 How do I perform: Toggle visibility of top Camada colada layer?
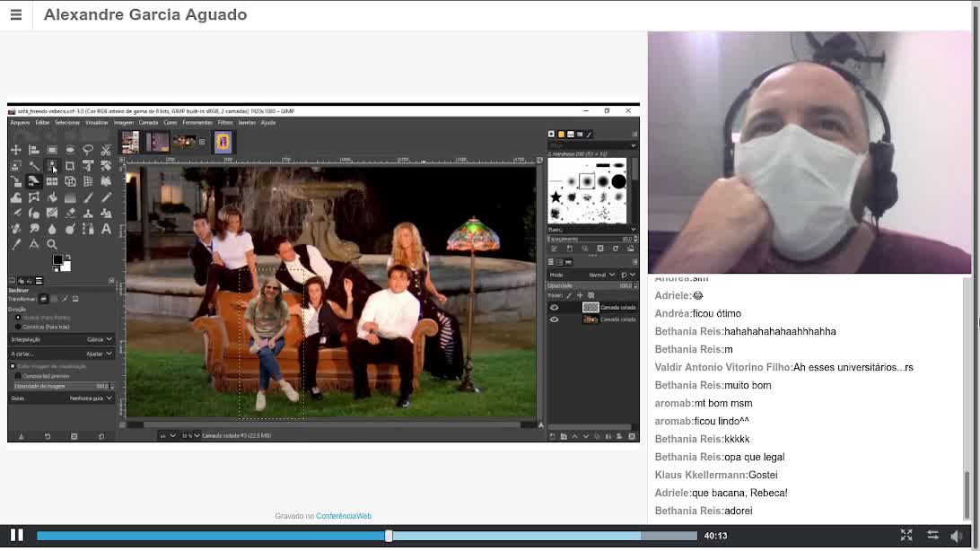pyautogui.click(x=554, y=308)
